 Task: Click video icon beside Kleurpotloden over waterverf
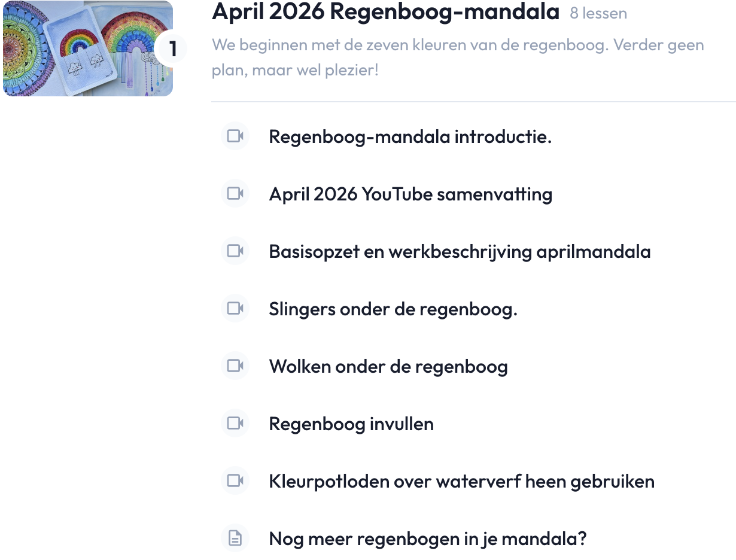[235, 481]
